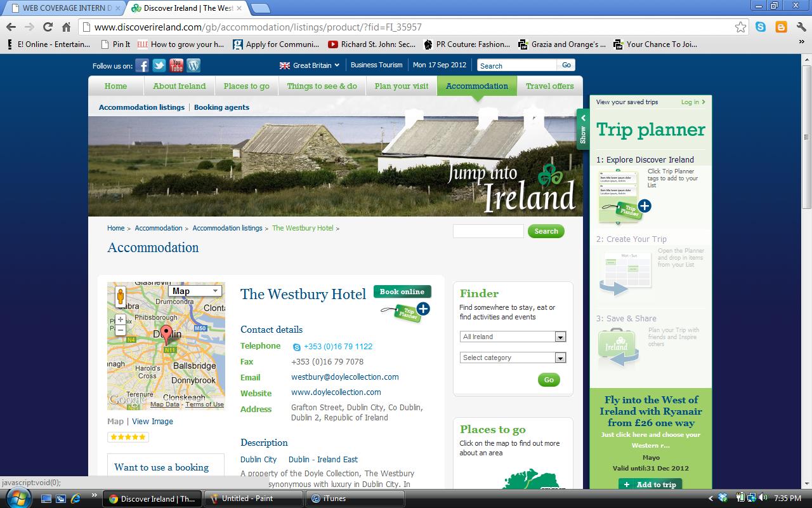Open the Places to go tab
812x508 pixels.
[246, 86]
